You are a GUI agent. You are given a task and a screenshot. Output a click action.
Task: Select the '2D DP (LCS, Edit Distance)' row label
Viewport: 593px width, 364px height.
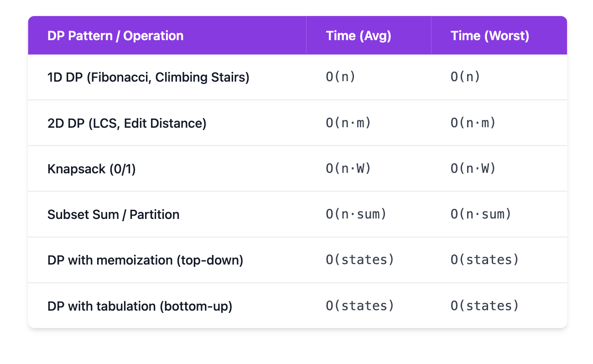127,123
